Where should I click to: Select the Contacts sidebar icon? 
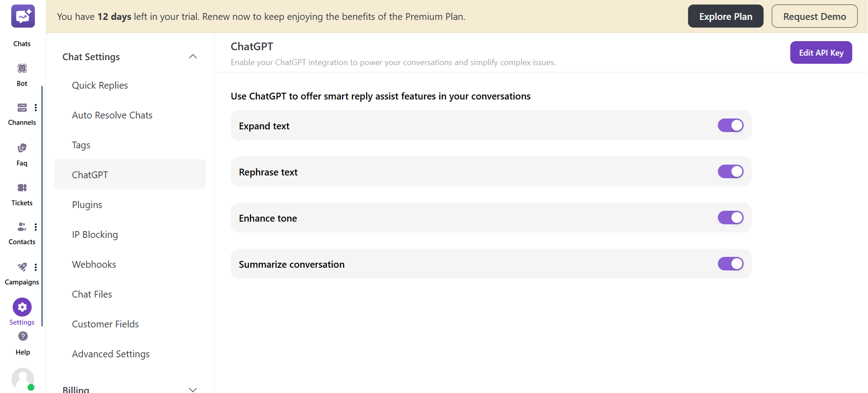21,227
